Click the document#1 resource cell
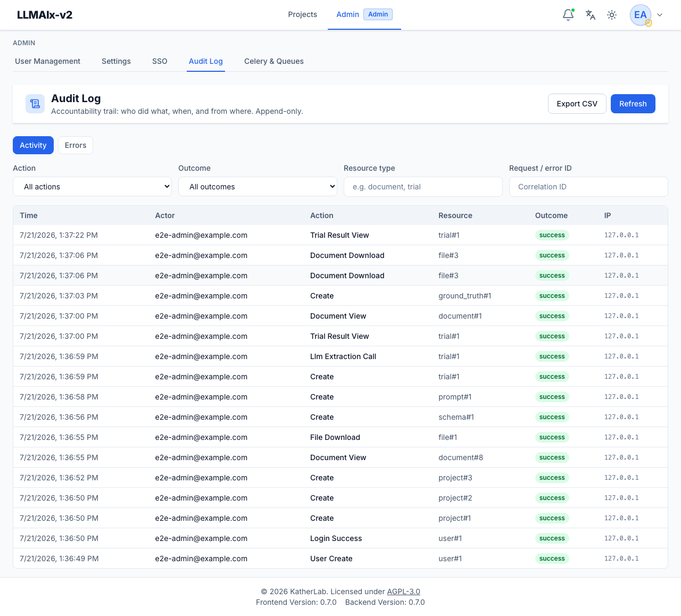This screenshot has width=681, height=616. [x=460, y=316]
